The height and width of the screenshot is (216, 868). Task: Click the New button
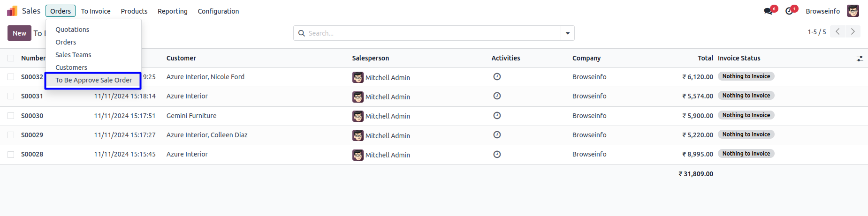click(19, 33)
